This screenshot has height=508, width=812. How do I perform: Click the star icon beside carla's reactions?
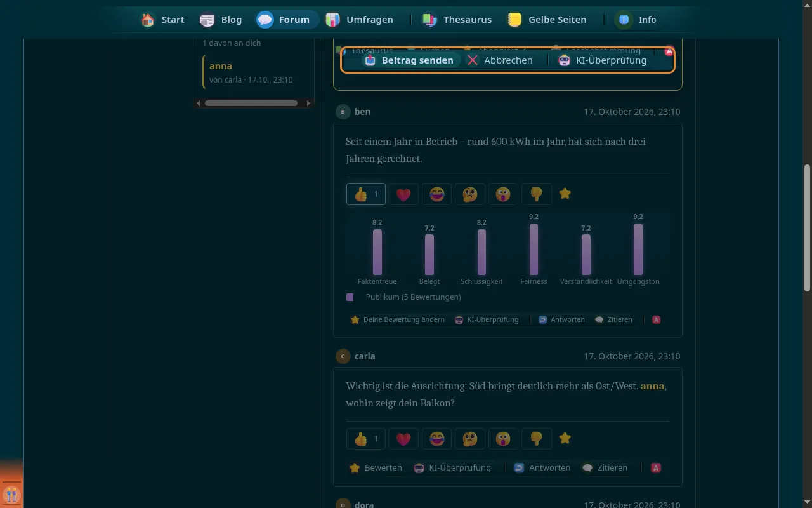coord(565,438)
